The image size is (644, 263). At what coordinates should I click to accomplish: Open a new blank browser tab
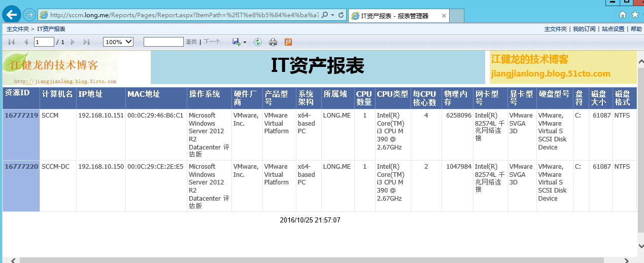(x=457, y=16)
